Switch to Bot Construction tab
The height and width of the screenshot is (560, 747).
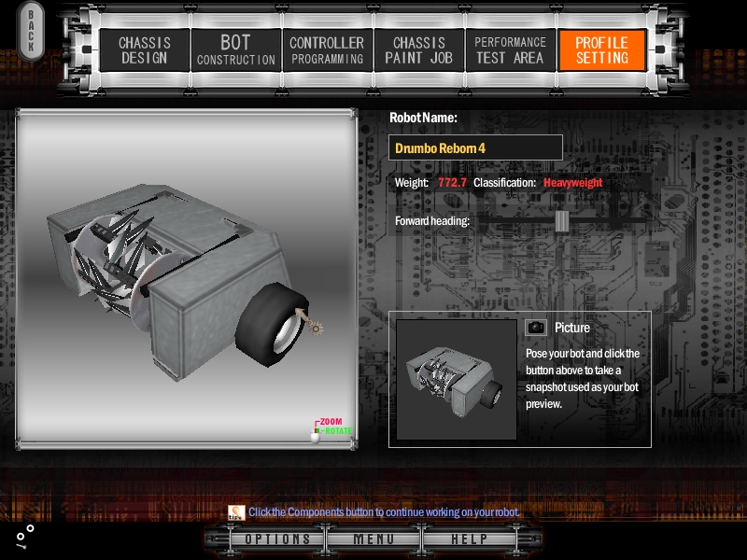click(236, 50)
